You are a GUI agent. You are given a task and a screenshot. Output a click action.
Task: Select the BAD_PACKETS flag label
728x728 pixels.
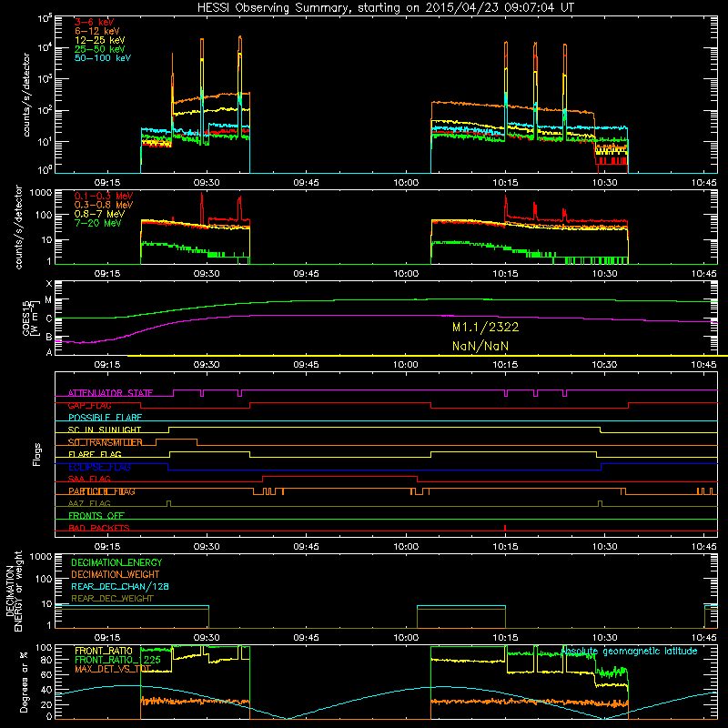tap(99, 528)
